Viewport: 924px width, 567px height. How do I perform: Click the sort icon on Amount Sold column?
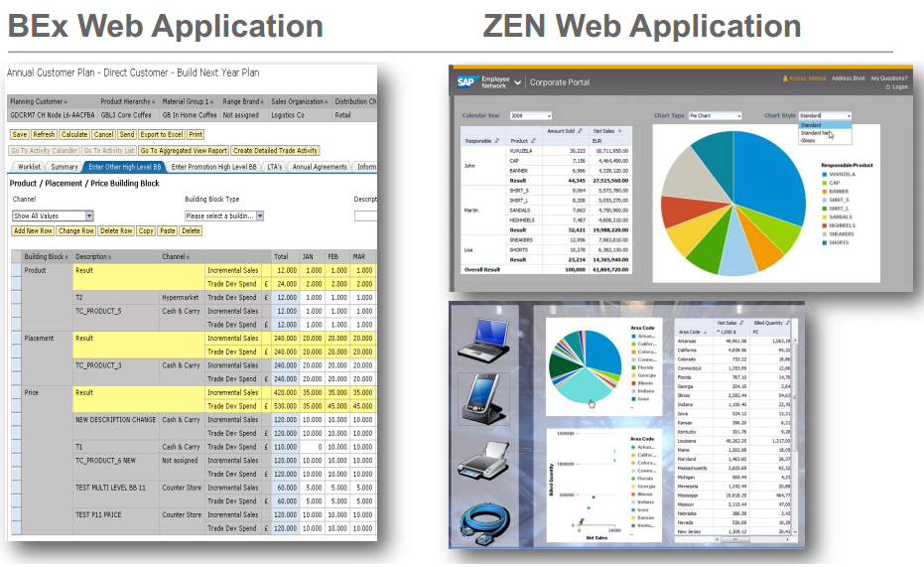click(x=579, y=131)
